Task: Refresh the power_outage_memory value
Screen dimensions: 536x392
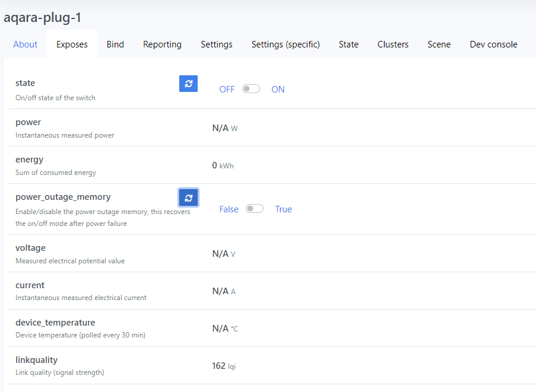Action: (x=188, y=197)
